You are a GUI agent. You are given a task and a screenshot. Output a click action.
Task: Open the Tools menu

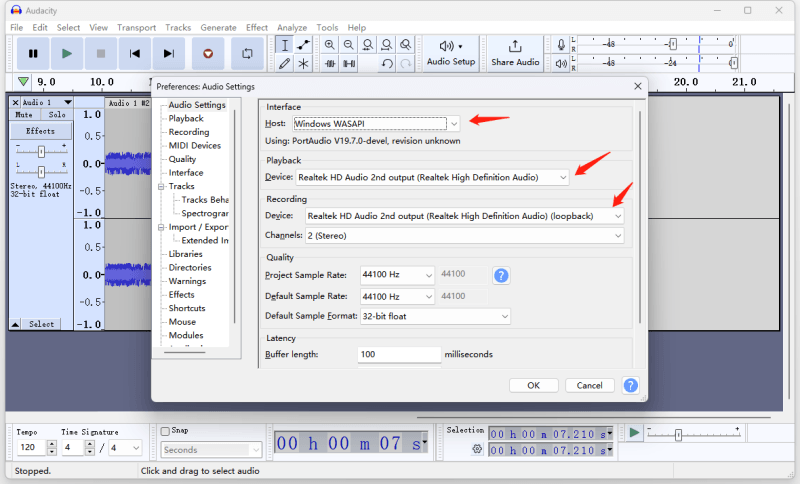point(327,28)
